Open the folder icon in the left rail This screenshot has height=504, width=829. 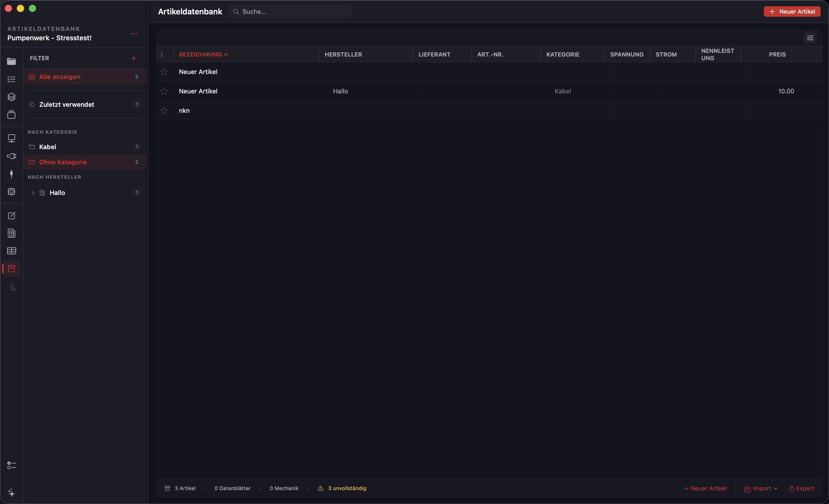point(12,61)
